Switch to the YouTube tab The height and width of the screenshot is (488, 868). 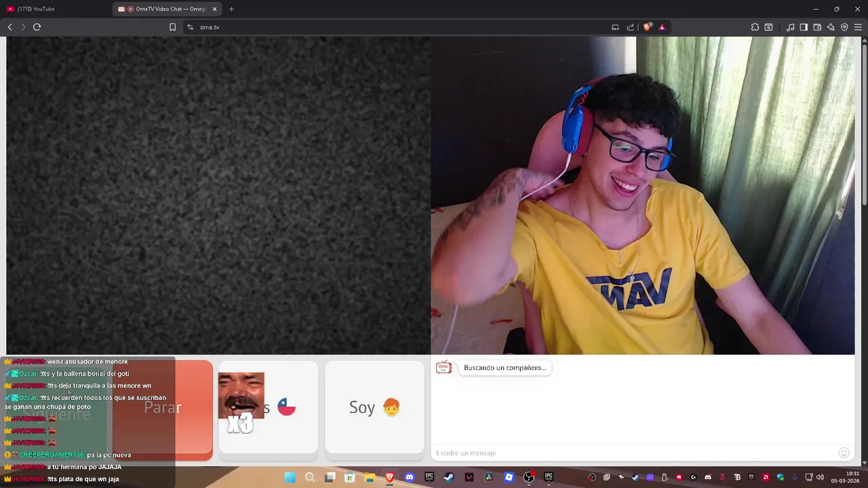[x=56, y=9]
